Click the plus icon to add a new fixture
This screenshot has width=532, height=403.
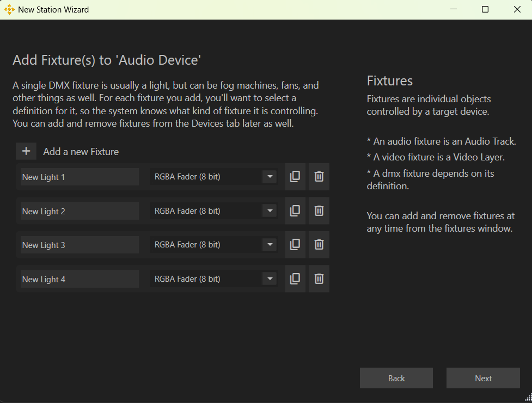coord(26,151)
